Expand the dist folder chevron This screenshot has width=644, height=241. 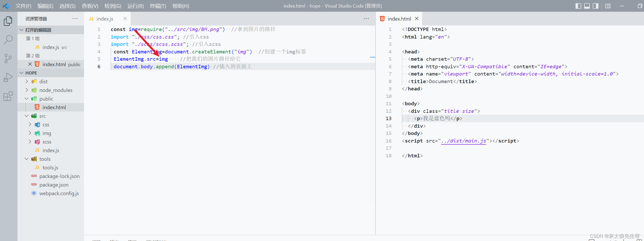(x=27, y=81)
